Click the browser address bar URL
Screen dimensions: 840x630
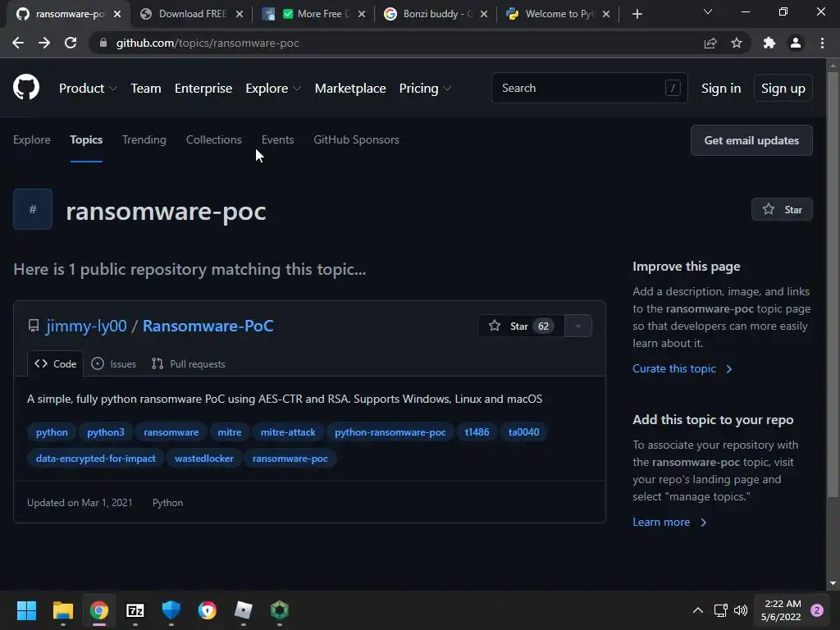coord(208,43)
